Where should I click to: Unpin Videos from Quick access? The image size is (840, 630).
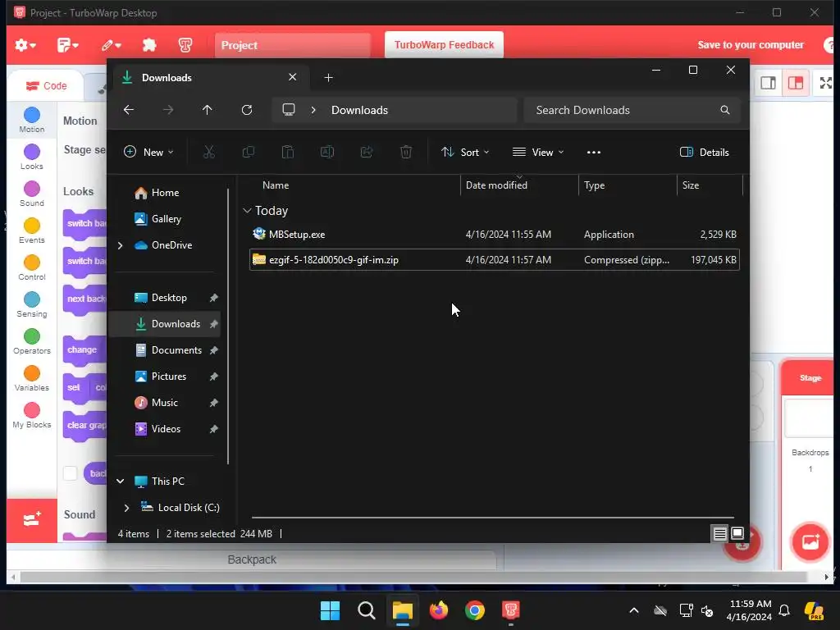pyautogui.click(x=214, y=428)
